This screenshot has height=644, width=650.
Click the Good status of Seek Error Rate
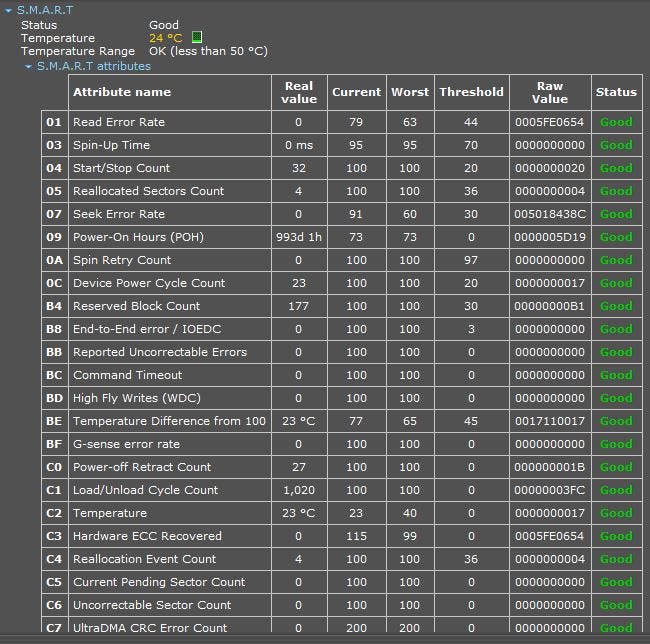pos(616,214)
